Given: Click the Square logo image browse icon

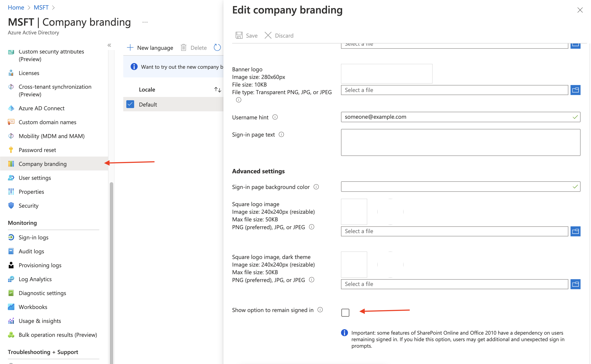Looking at the screenshot, I should (575, 231).
